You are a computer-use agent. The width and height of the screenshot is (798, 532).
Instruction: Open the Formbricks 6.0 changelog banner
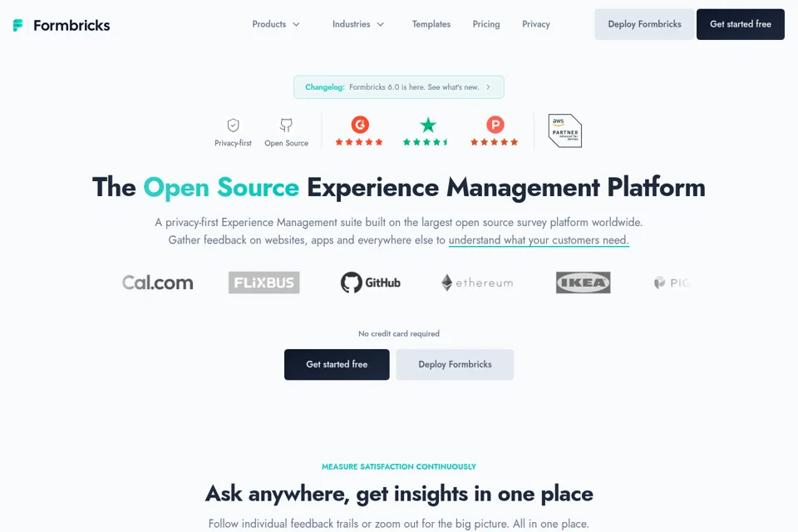(x=399, y=87)
